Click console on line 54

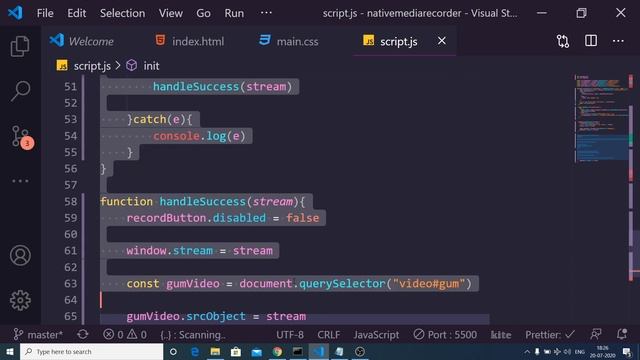click(176, 136)
